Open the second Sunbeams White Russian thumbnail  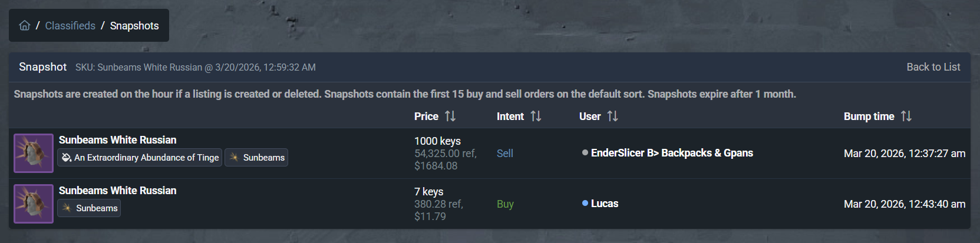[34, 204]
